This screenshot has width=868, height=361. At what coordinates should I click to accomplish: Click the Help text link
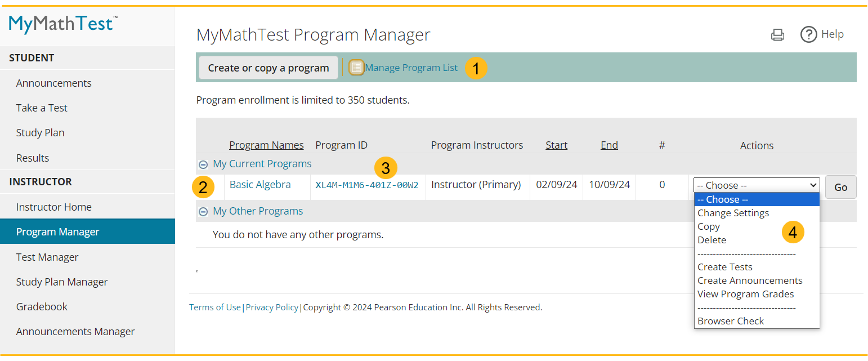tap(833, 34)
